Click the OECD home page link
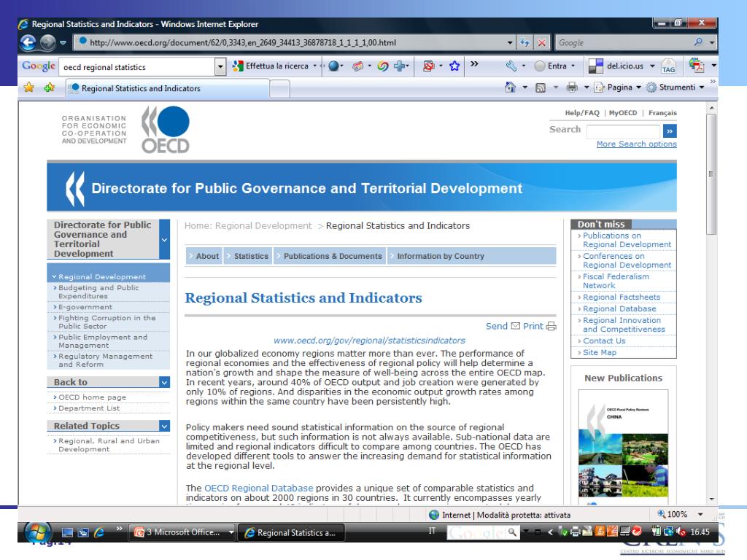Screen dimensions: 747x560 pyautogui.click(x=92, y=397)
